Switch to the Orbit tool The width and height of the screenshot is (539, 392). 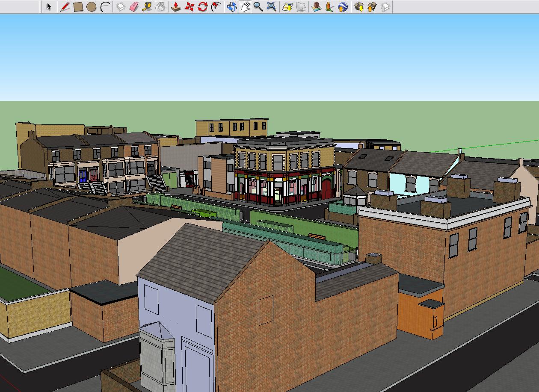click(231, 7)
